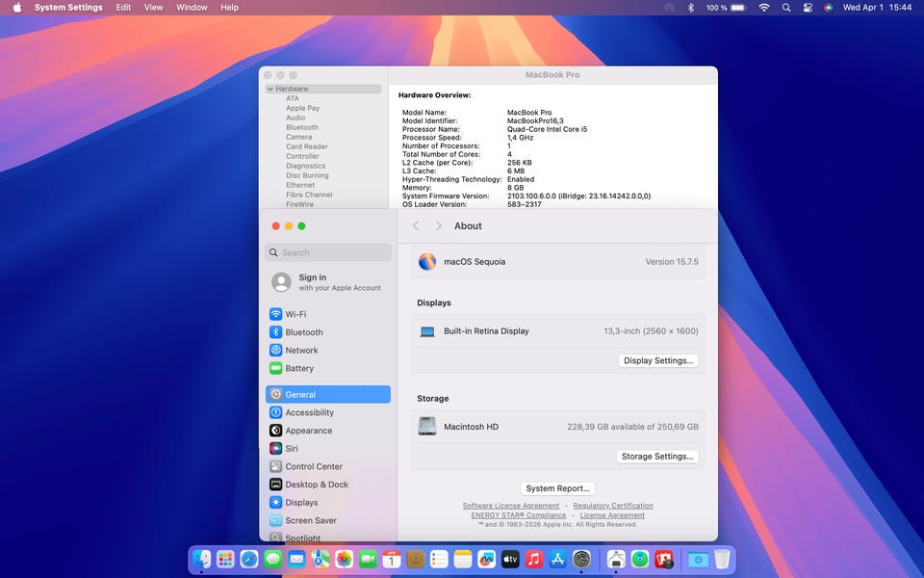Open the View menu
This screenshot has width=924, height=578.
[x=153, y=8]
